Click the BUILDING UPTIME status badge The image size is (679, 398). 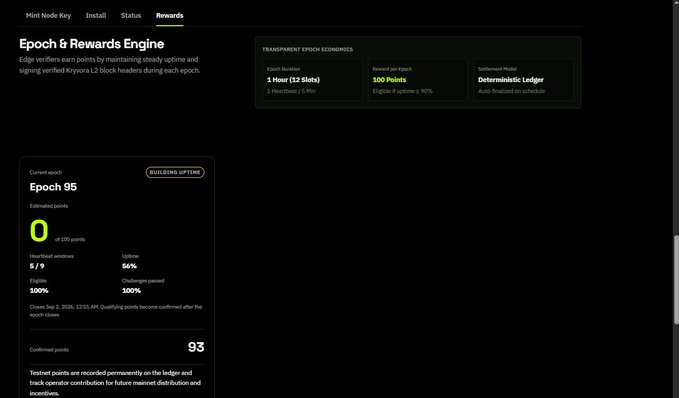tap(175, 172)
